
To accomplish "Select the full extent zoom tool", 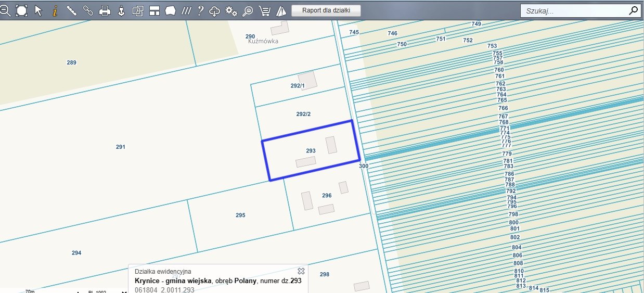I will (21, 10).
